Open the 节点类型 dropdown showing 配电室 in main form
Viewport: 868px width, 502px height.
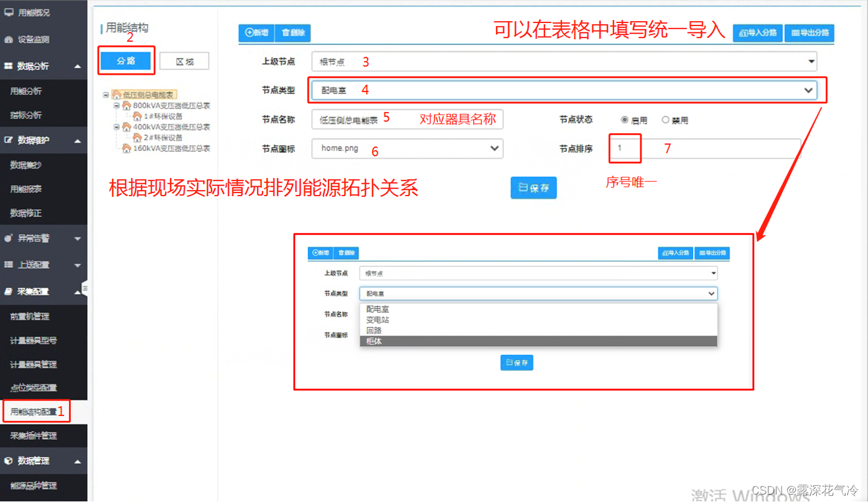pyautogui.click(x=564, y=90)
